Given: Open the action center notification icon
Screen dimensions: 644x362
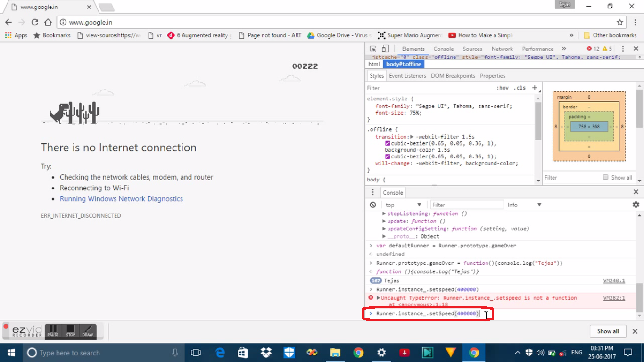Looking at the screenshot, I should pyautogui.click(x=628, y=353).
